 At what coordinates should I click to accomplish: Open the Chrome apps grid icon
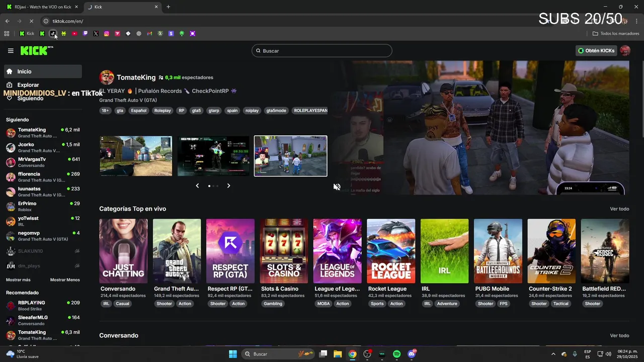7,34
